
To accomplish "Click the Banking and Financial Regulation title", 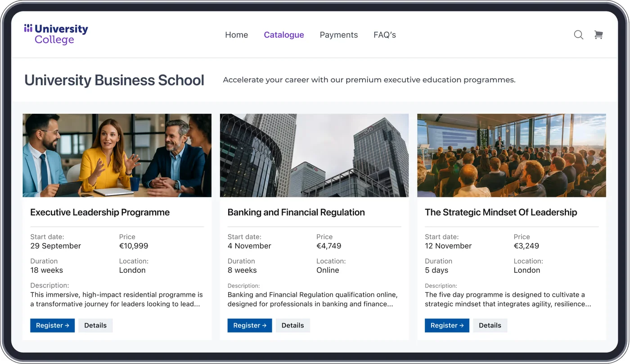I will (x=296, y=212).
